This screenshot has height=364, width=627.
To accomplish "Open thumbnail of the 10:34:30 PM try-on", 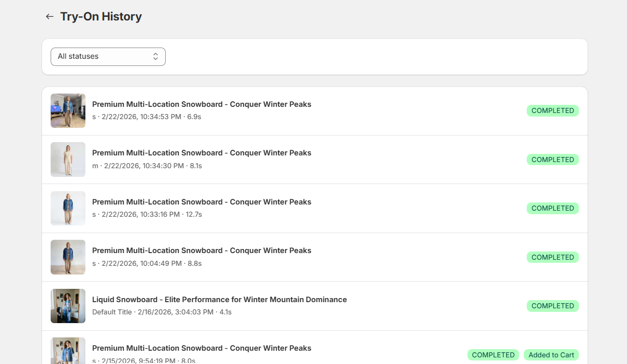I will pyautogui.click(x=68, y=160).
